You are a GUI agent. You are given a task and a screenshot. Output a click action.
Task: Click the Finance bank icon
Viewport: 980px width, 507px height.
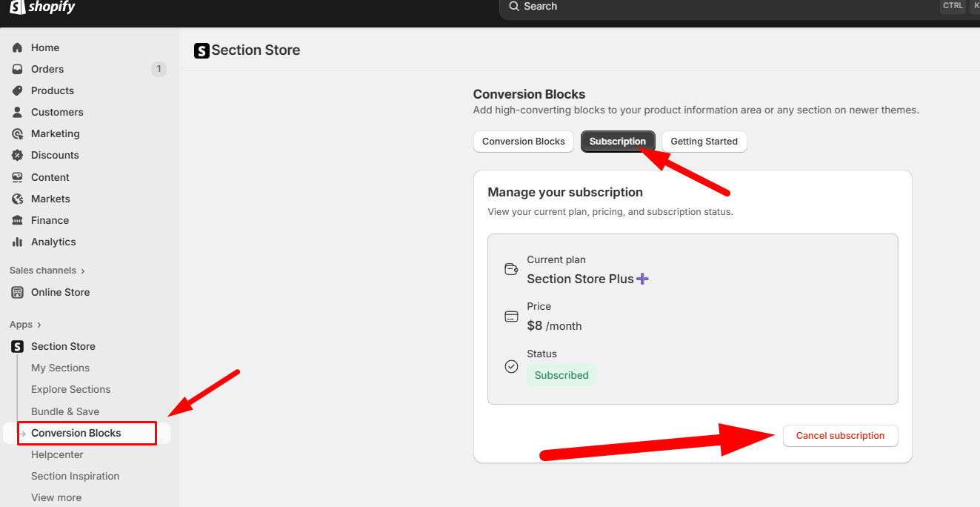pyautogui.click(x=17, y=220)
